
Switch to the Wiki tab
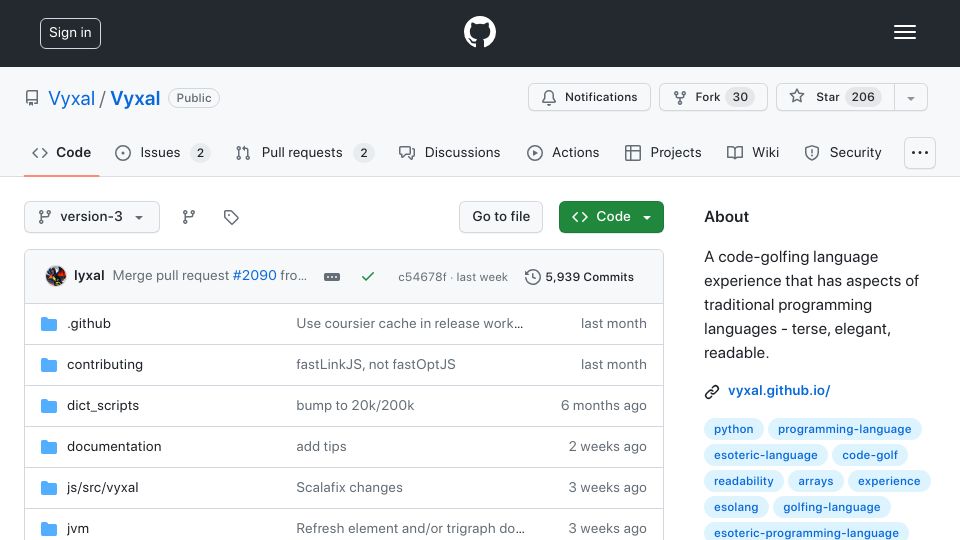(x=752, y=152)
